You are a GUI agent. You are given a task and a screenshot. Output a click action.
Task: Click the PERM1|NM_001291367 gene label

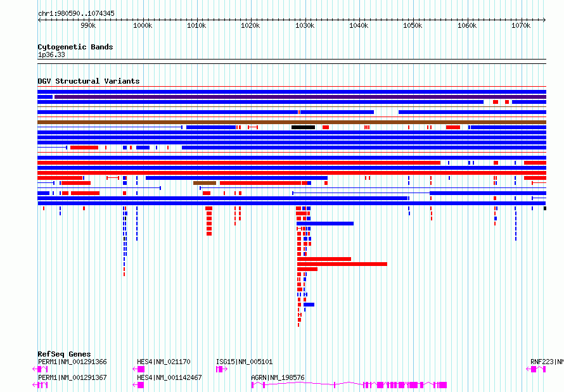pyautogui.click(x=72, y=377)
